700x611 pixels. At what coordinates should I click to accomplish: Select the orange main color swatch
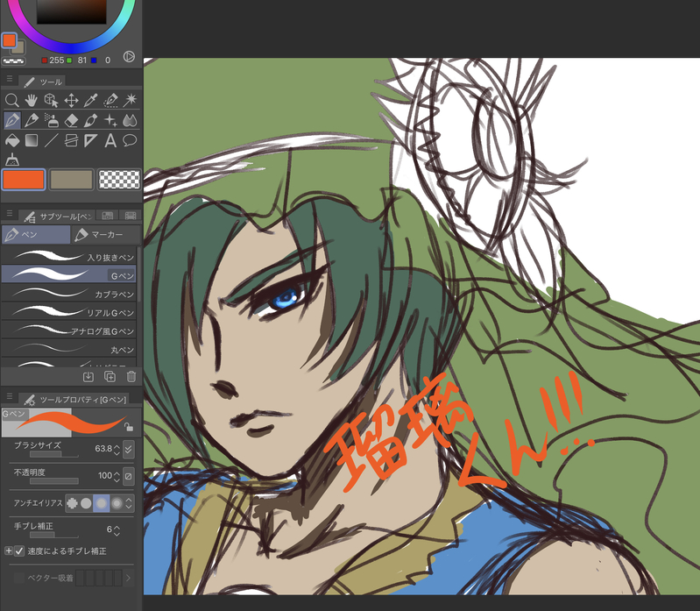(x=24, y=180)
